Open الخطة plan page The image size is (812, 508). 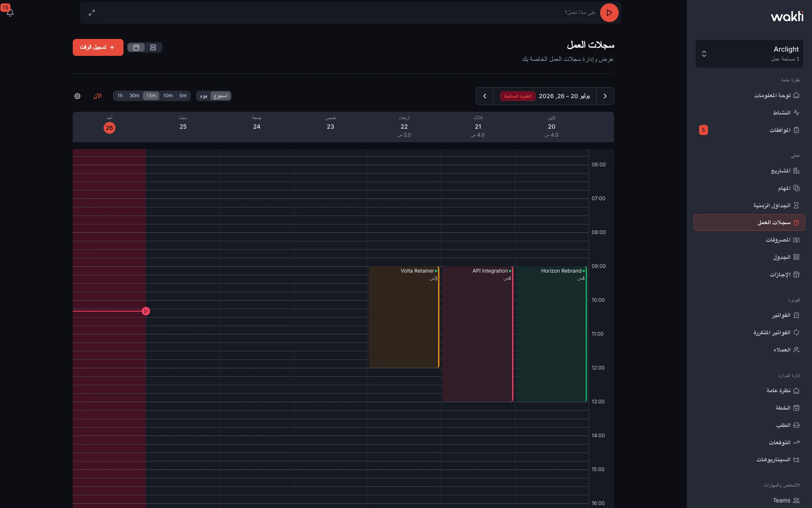point(749,408)
